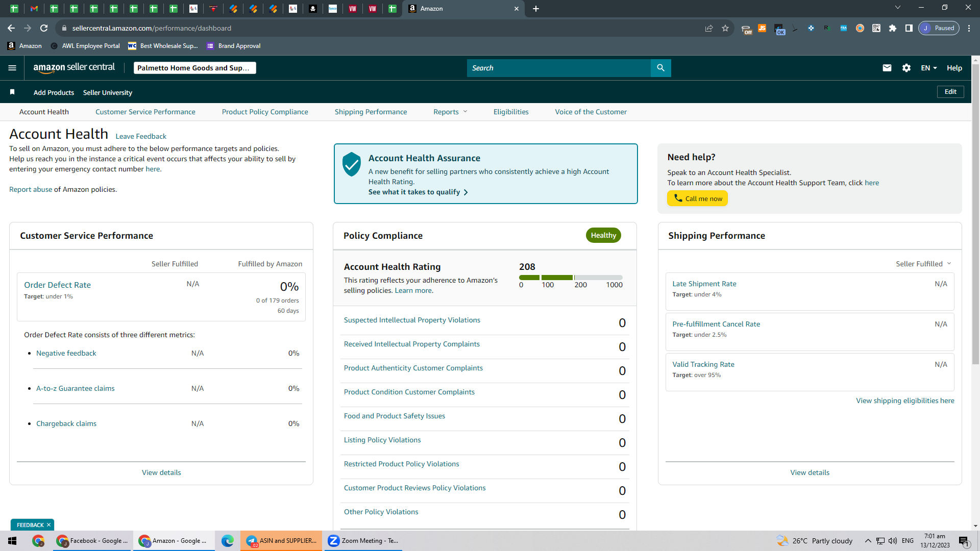Click the Amazon Seller Central logo
Viewport: 980px width, 551px height.
74,68
